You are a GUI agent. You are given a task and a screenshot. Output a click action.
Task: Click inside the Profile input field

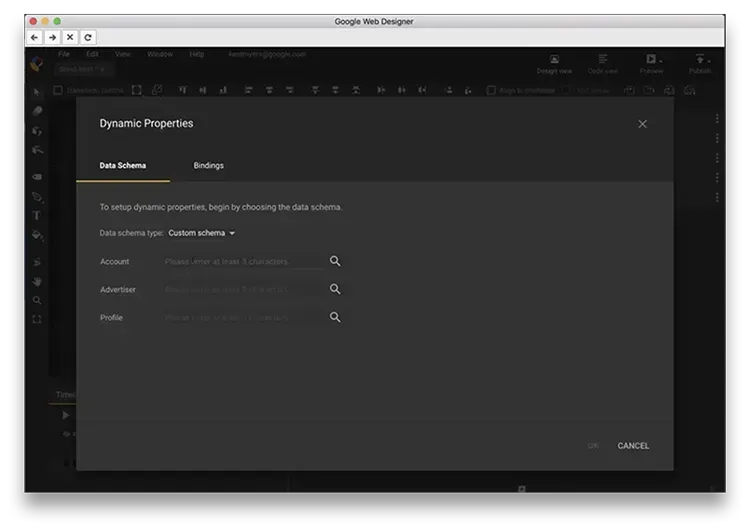click(243, 318)
